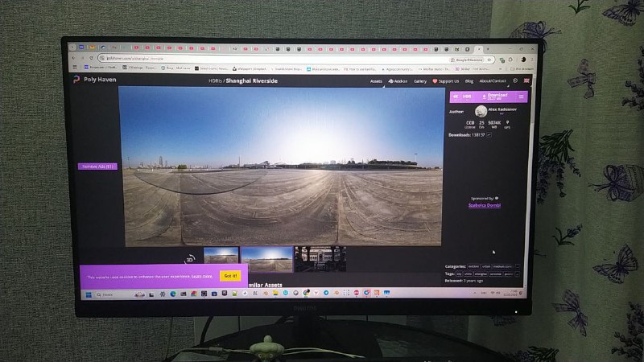Open the Gallery page

click(x=419, y=81)
